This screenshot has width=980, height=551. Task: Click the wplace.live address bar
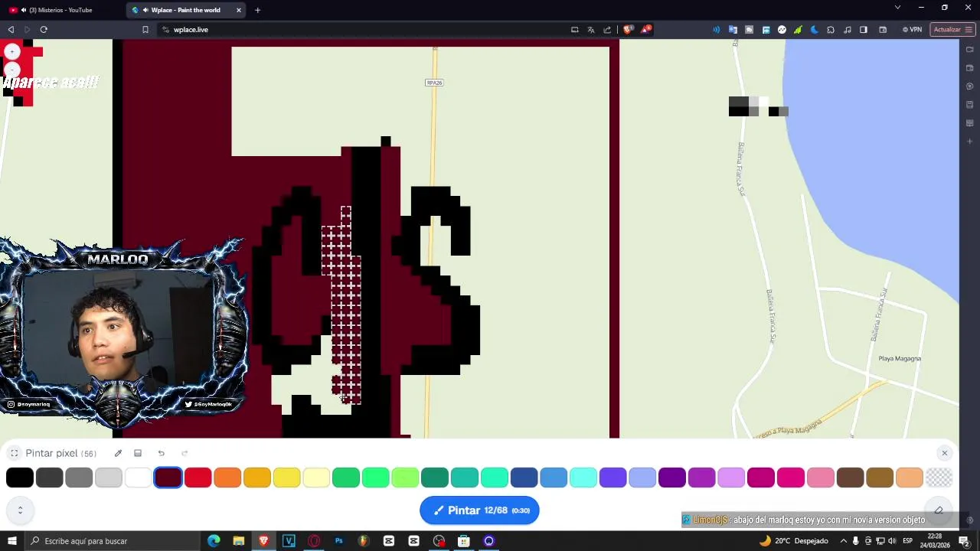(x=360, y=30)
